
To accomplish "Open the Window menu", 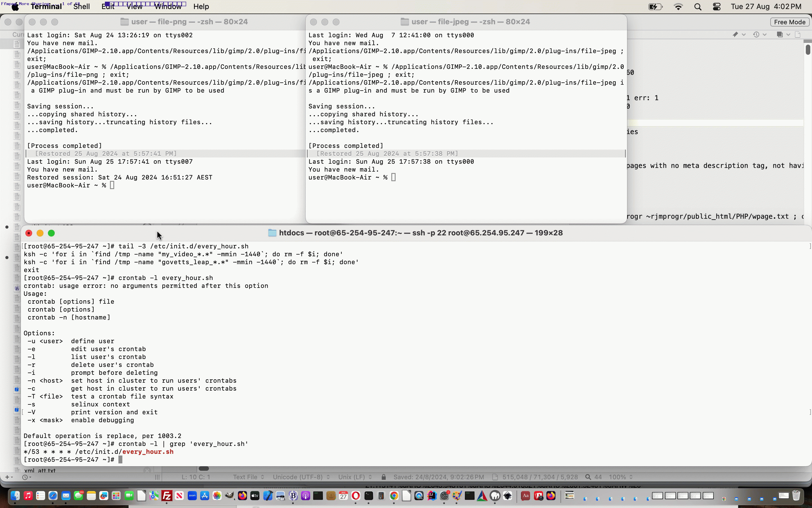I will (168, 7).
